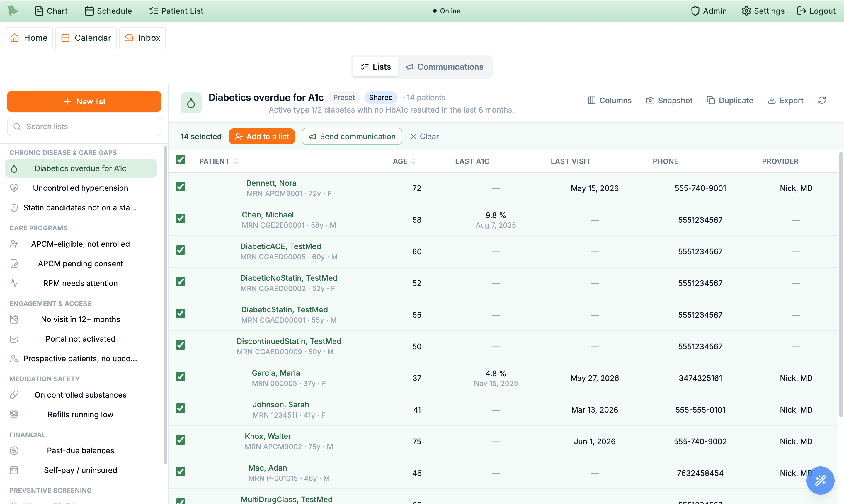Switch to the Inbox tab
The image size is (844, 504).
coord(142,38)
